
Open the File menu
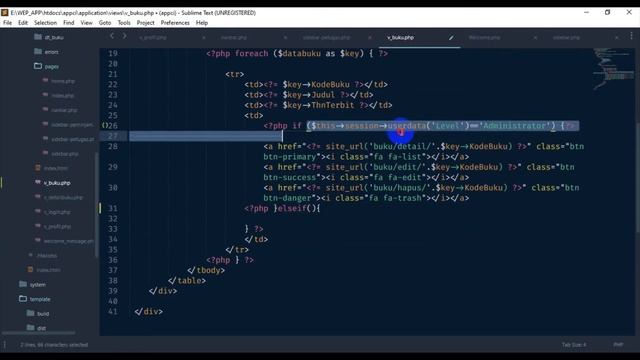[7, 23]
